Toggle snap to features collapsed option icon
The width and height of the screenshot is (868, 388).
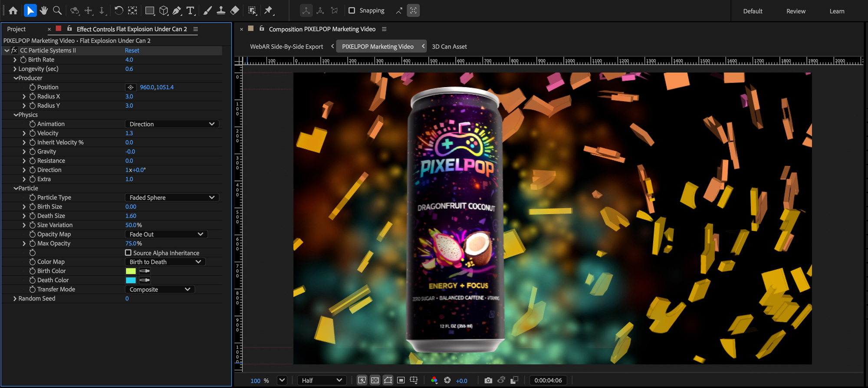[x=413, y=10]
